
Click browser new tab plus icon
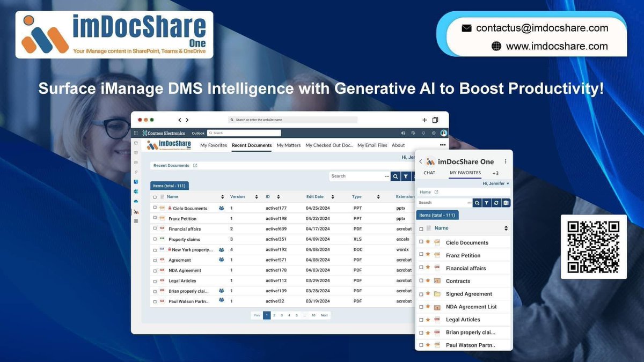point(425,120)
